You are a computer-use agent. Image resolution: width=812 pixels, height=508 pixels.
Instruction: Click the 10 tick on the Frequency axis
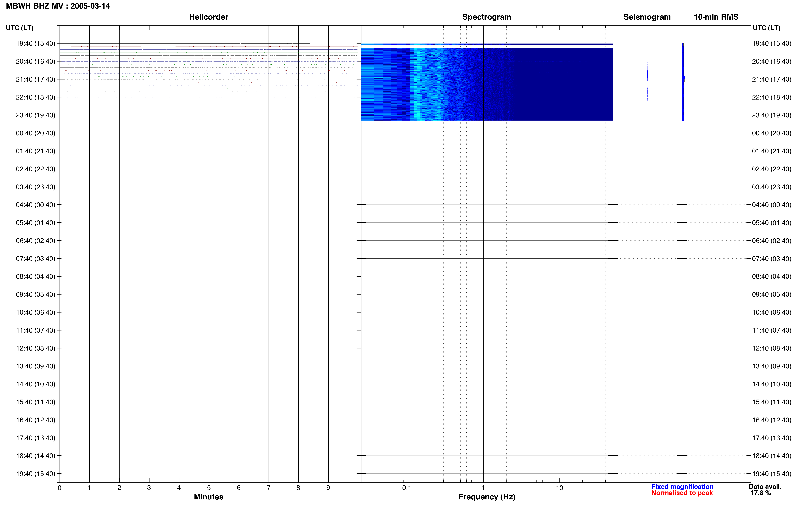pyautogui.click(x=559, y=487)
